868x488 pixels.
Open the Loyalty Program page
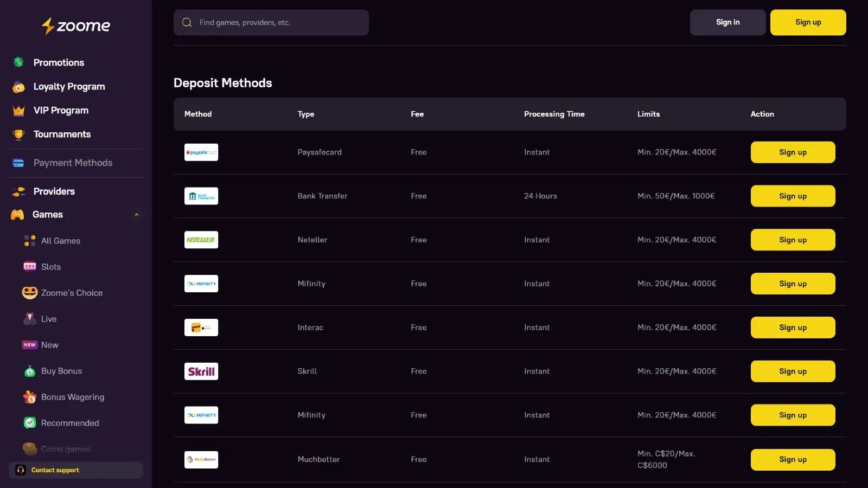pyautogui.click(x=69, y=87)
